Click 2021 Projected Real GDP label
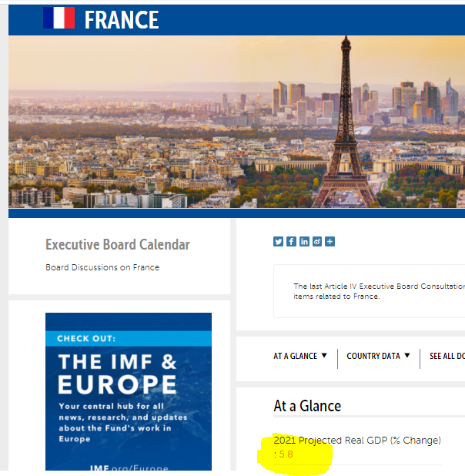The height and width of the screenshot is (476, 465). point(357,441)
